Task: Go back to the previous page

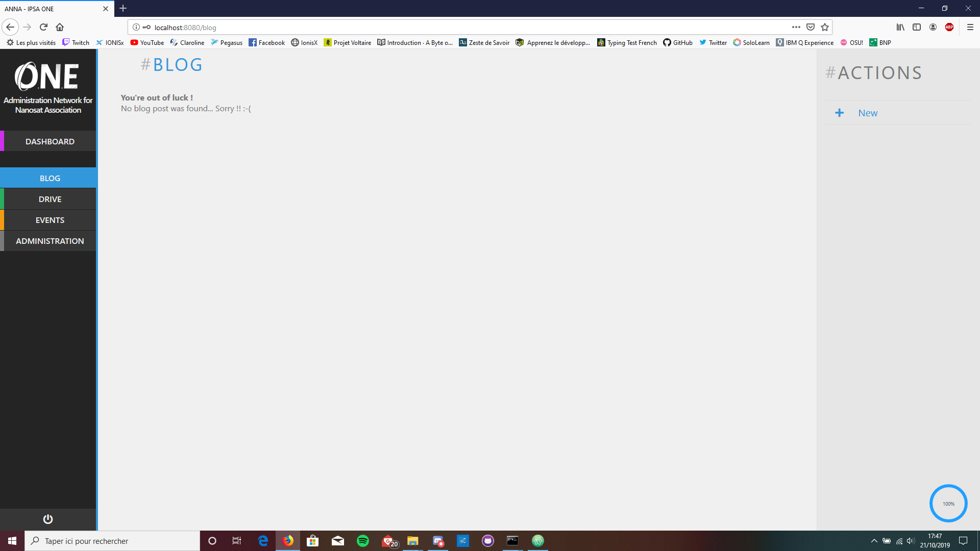Action: tap(10, 27)
